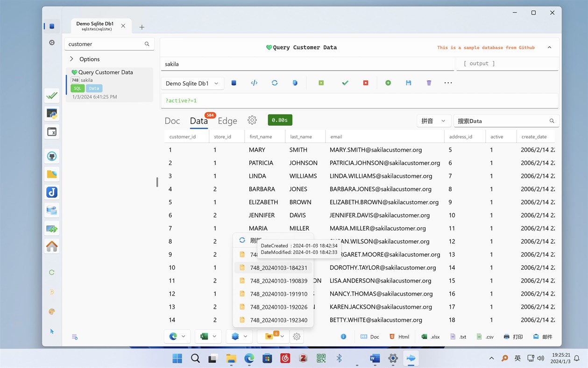Delete the query with the purple trash icon
The height and width of the screenshot is (368, 588).
pyautogui.click(x=429, y=83)
